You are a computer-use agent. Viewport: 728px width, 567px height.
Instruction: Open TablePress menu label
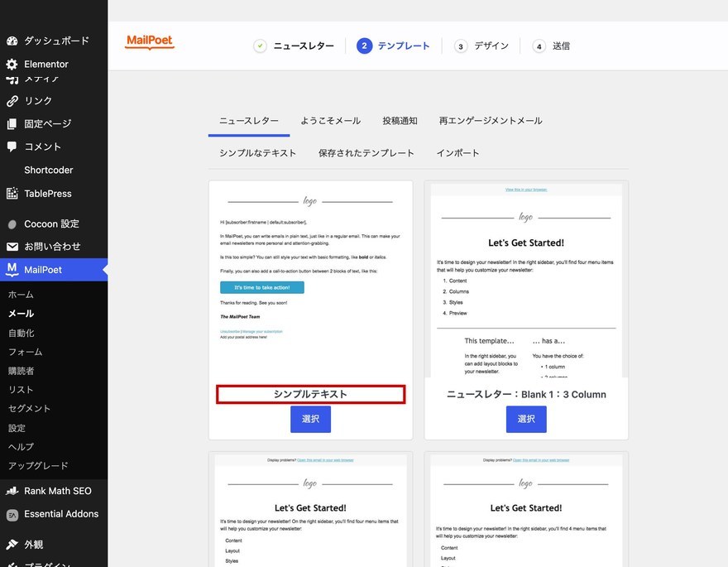click(48, 194)
